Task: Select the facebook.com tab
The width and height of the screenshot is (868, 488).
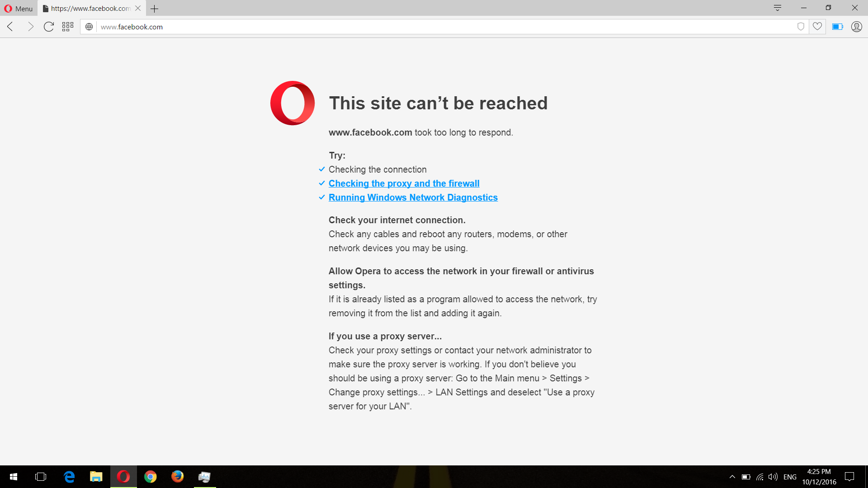Action: click(90, 9)
